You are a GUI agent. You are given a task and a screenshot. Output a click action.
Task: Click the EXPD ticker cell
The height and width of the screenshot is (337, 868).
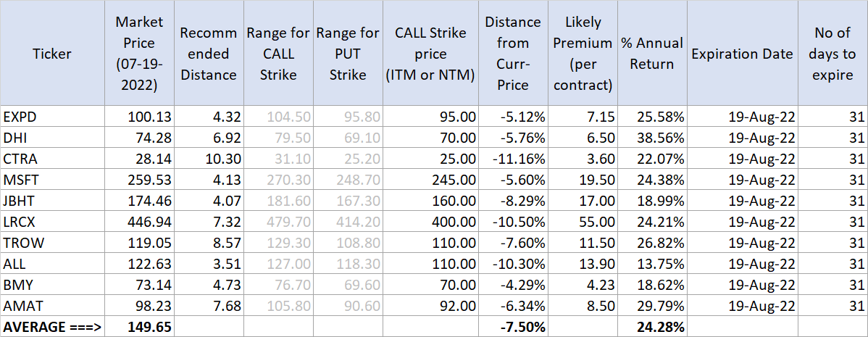click(52, 117)
